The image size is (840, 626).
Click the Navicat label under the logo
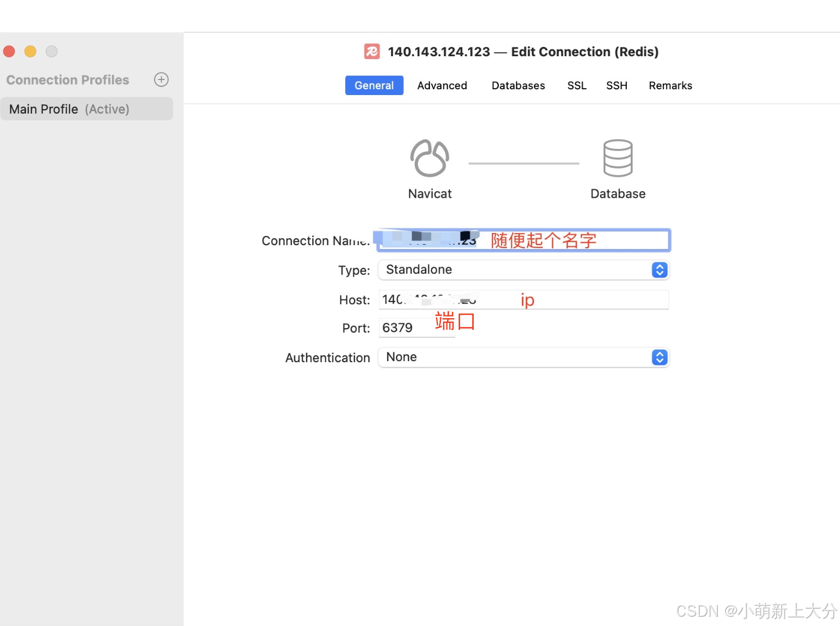click(x=430, y=194)
